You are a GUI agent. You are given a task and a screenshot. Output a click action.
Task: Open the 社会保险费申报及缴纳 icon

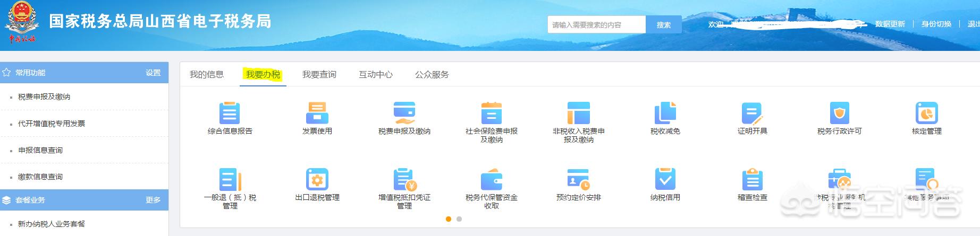[x=492, y=113]
